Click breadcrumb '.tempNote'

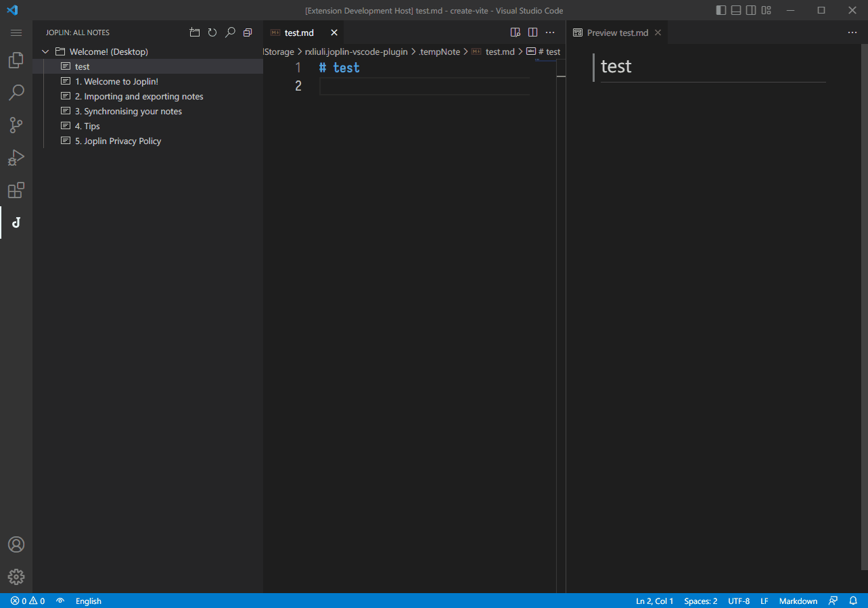click(439, 51)
